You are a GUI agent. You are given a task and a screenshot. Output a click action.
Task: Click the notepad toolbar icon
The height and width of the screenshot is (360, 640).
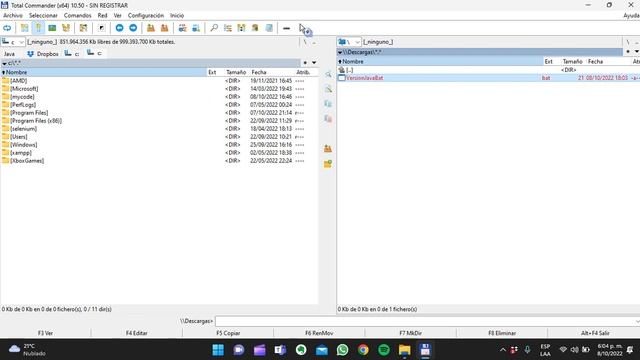pyautogui.click(x=269, y=28)
